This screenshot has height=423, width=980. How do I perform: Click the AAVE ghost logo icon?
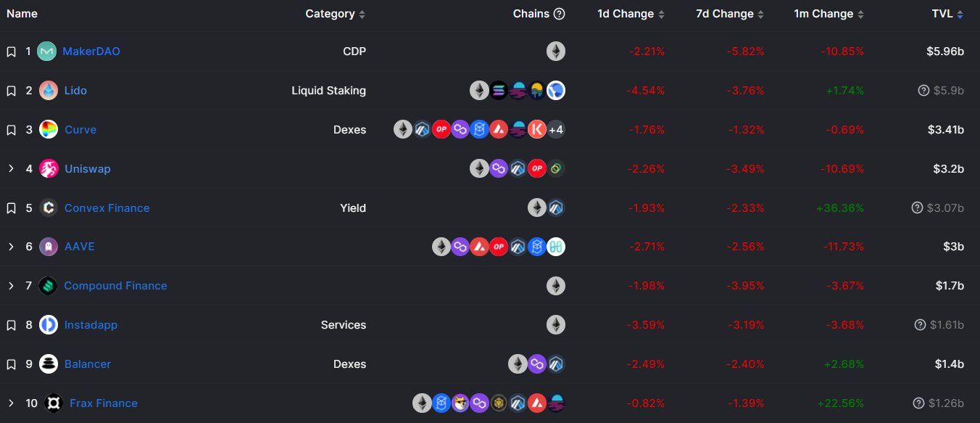[x=49, y=247]
